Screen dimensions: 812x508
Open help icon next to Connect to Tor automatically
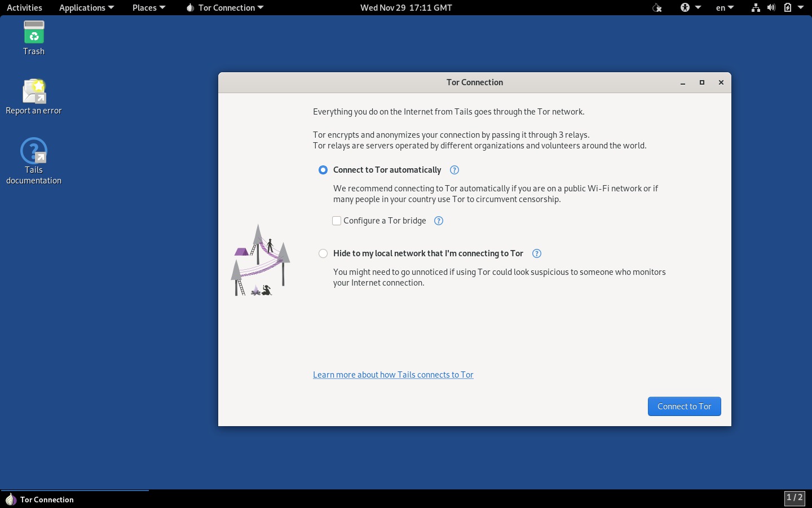[454, 170]
